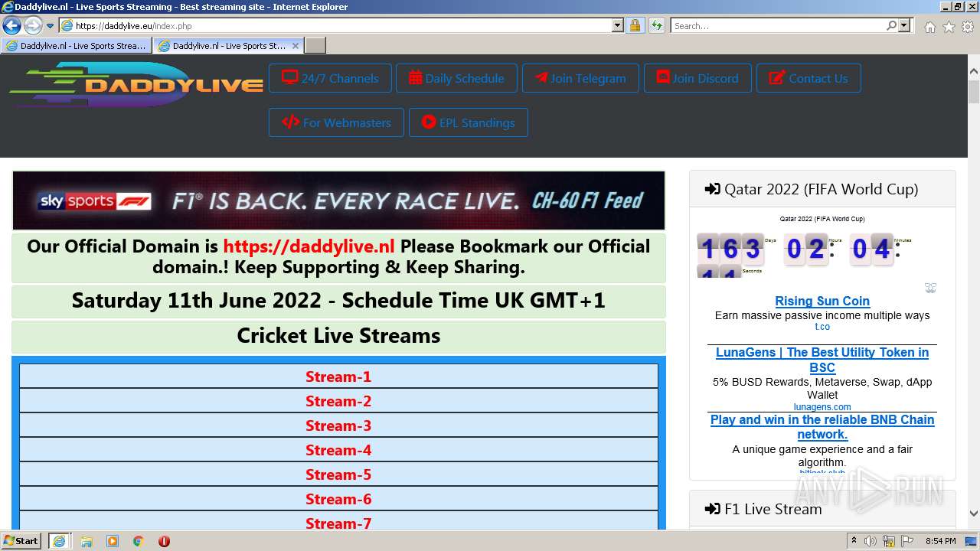Open Stream-5 cricket stream
Viewport: 980px width, 551px height.
(338, 474)
